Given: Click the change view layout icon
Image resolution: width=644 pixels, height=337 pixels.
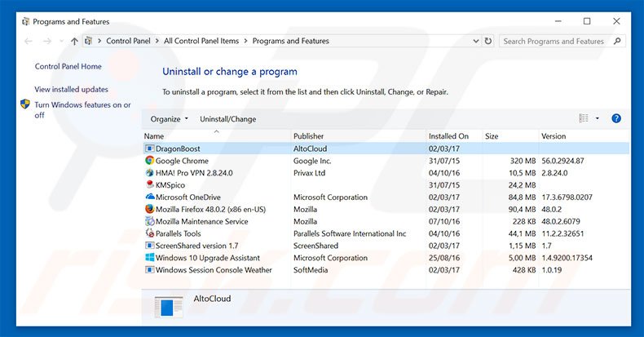Looking at the screenshot, I should [x=584, y=118].
